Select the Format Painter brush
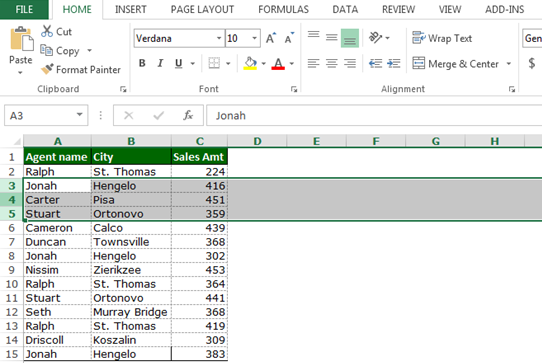Screen dimensions: 542x363 (47, 69)
